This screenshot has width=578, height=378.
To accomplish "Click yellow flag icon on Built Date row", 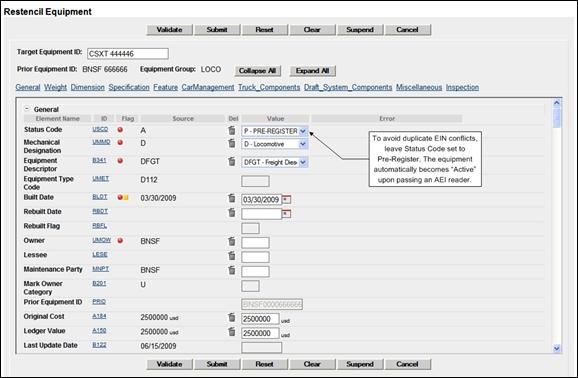I will (126, 197).
